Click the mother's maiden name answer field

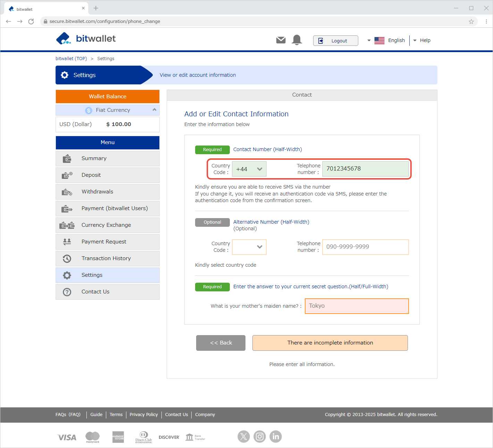pos(357,306)
